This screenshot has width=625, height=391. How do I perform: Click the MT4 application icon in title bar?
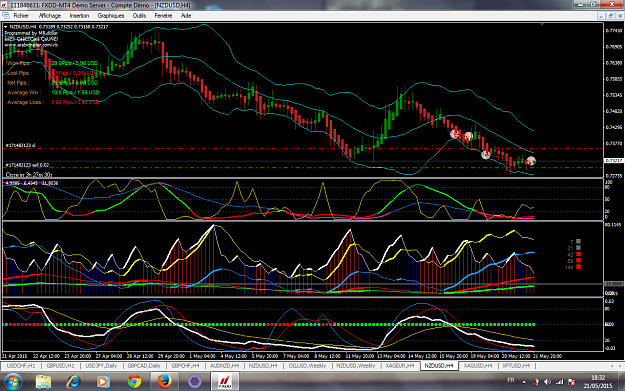(x=4, y=5)
